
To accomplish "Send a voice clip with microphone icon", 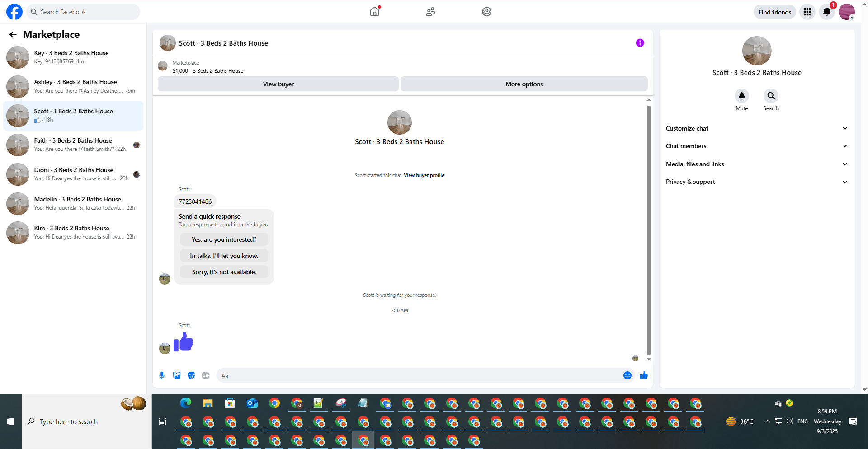I will pos(162,375).
